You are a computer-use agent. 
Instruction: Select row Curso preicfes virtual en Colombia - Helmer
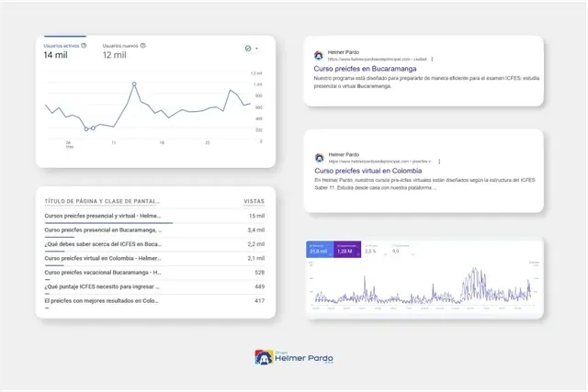[x=154, y=259]
